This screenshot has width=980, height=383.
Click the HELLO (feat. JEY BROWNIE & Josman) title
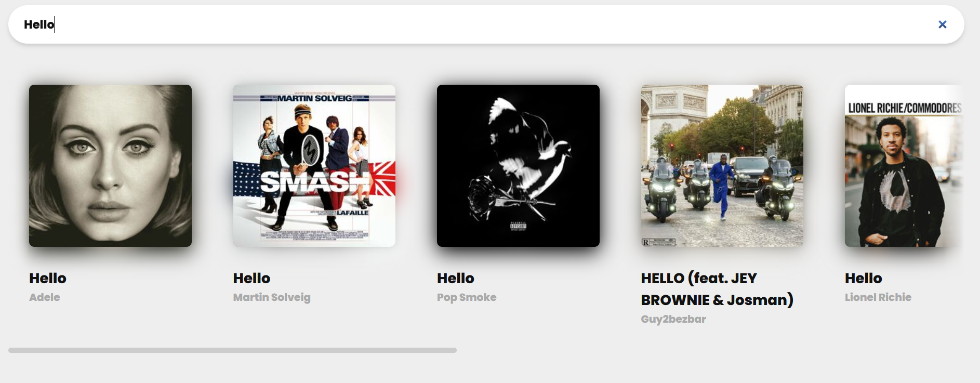coord(717,289)
